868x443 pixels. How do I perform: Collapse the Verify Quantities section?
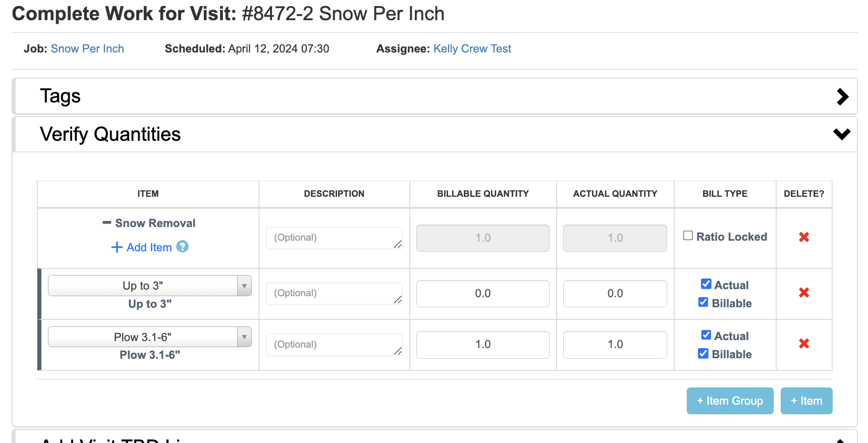click(x=841, y=134)
